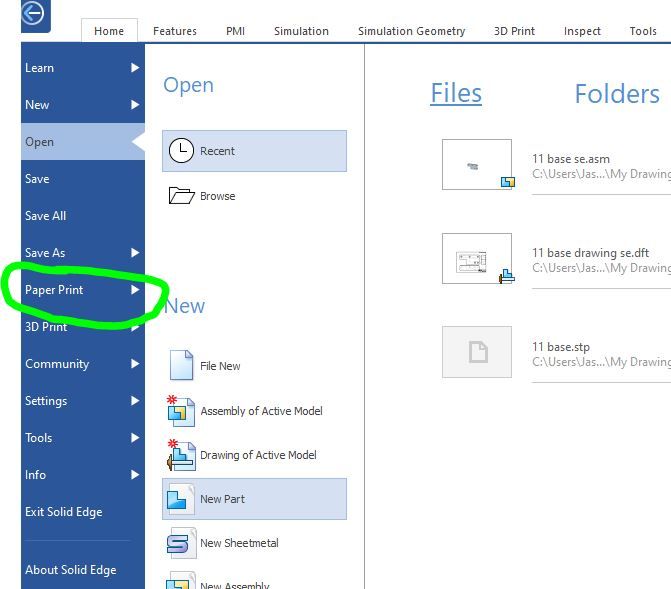Switch to the Home tab
Viewport: 671px width, 589px height.
click(109, 31)
